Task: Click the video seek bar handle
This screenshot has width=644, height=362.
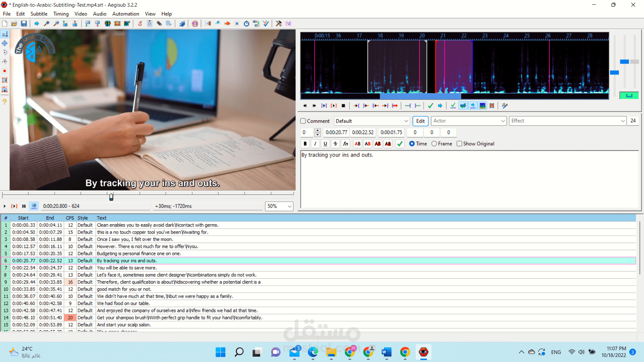Action: [111, 197]
